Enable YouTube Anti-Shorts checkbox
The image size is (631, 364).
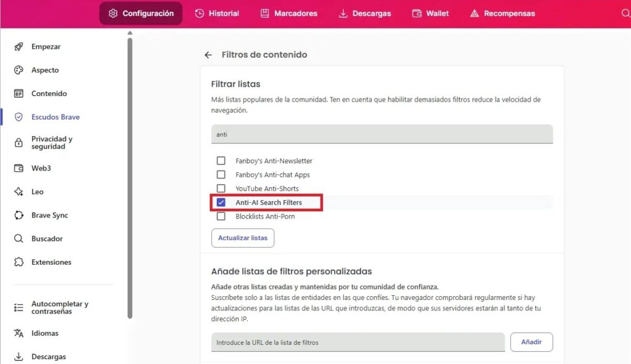pos(221,188)
